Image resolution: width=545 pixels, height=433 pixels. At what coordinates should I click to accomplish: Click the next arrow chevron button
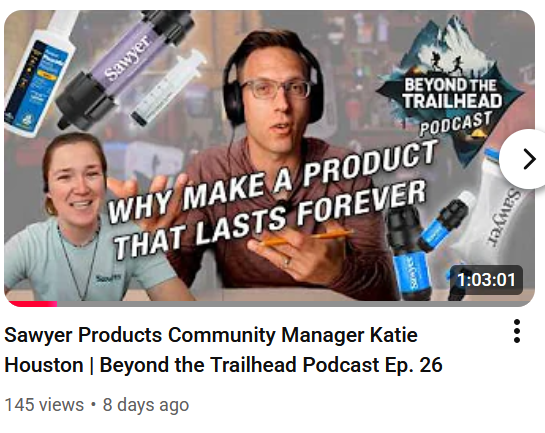point(526,159)
